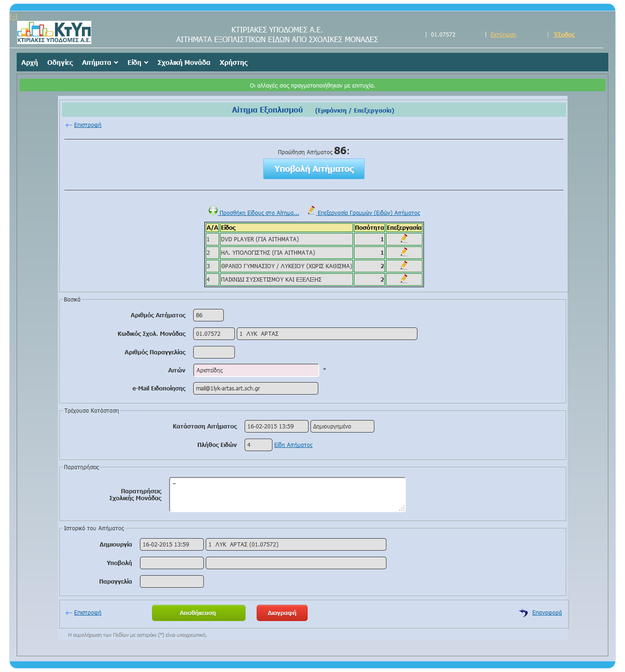Edit the ΠΑΙΧΝΙΔΙ ΣΥΣΧΕΤΙΣΜΟΥ row via pencil icon
625x672 pixels.
404,279
